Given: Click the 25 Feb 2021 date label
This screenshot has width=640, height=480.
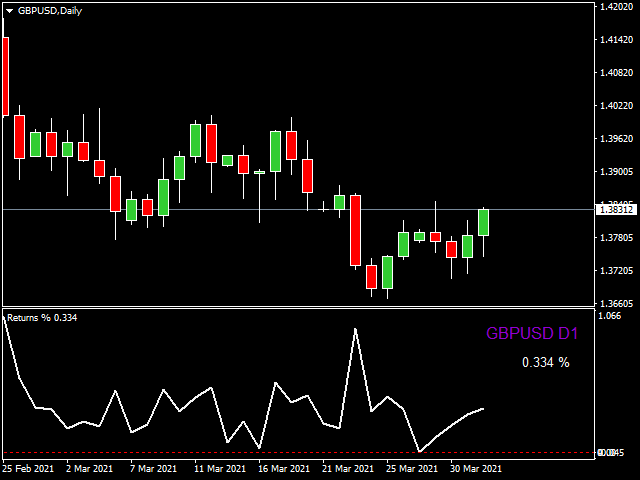Looking at the screenshot, I should coord(28,469).
